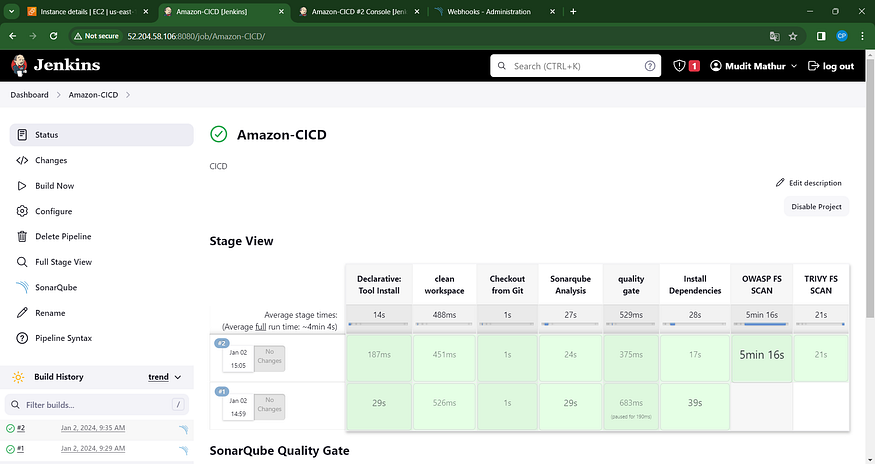The height and width of the screenshot is (464, 875).
Task: Click the Changes code-brackets icon
Action: pos(22,160)
